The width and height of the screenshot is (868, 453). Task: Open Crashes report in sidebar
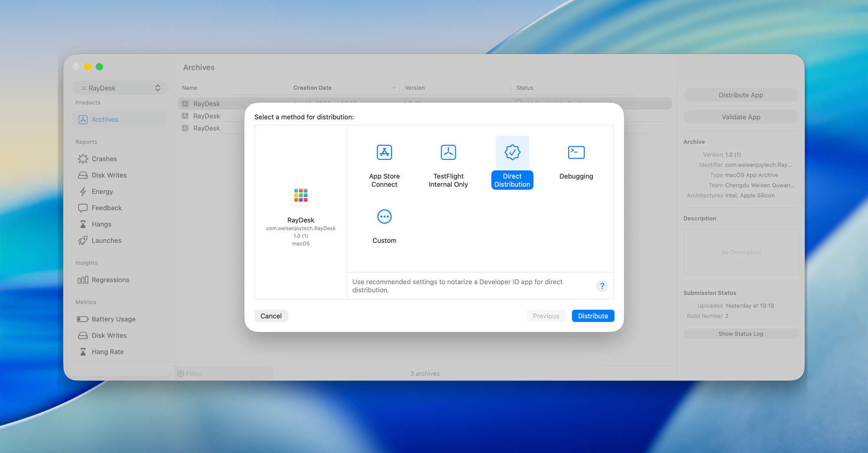104,159
